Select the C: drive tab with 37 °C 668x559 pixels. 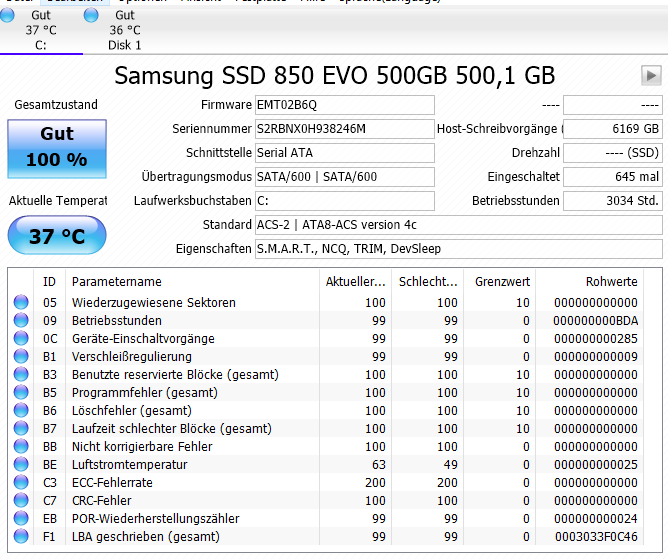(41, 30)
